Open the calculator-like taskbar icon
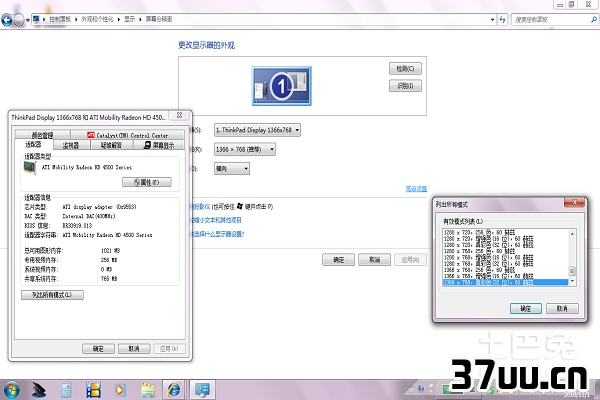 click(x=66, y=390)
